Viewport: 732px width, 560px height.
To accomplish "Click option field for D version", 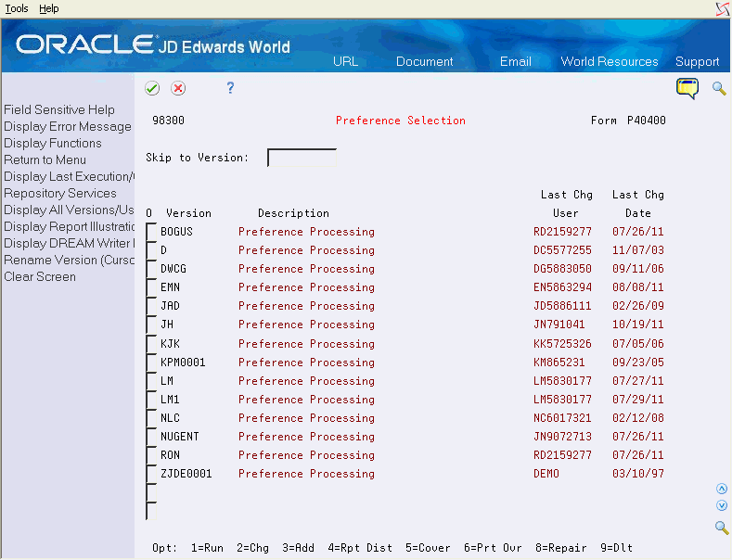I will pos(151,250).
